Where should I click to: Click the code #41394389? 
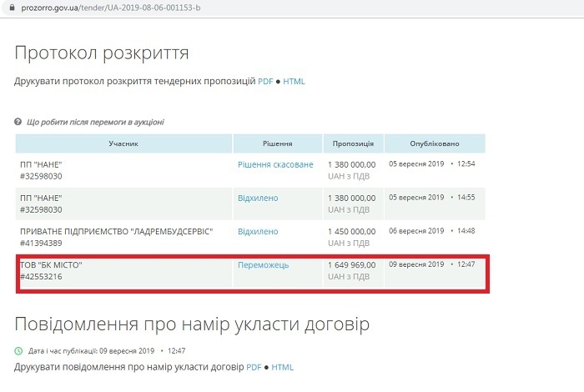(x=41, y=243)
